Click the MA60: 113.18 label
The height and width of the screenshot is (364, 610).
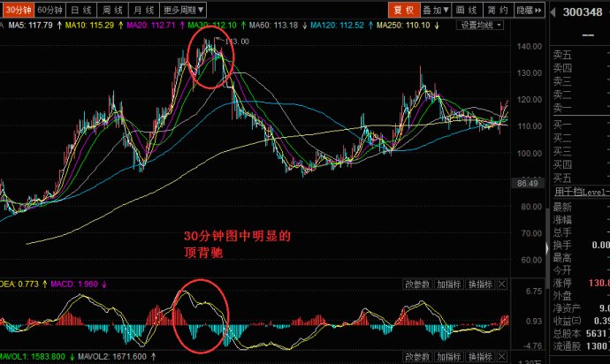(273, 26)
